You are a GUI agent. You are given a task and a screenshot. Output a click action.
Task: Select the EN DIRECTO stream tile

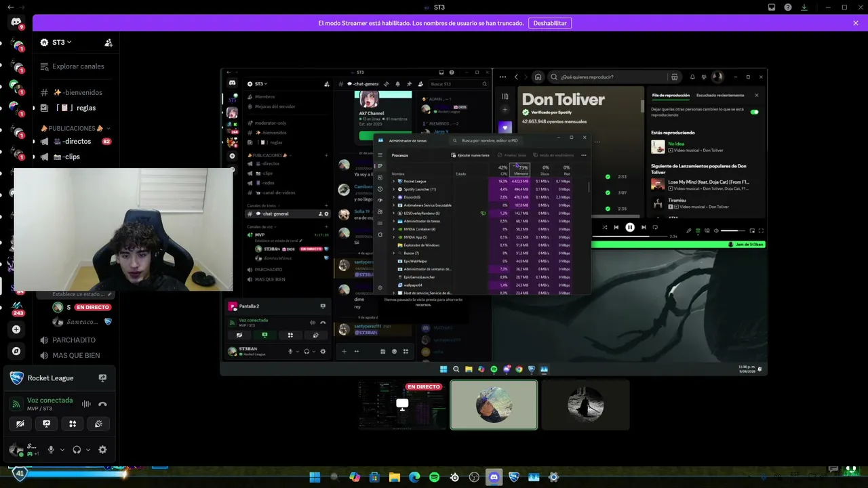[402, 405]
